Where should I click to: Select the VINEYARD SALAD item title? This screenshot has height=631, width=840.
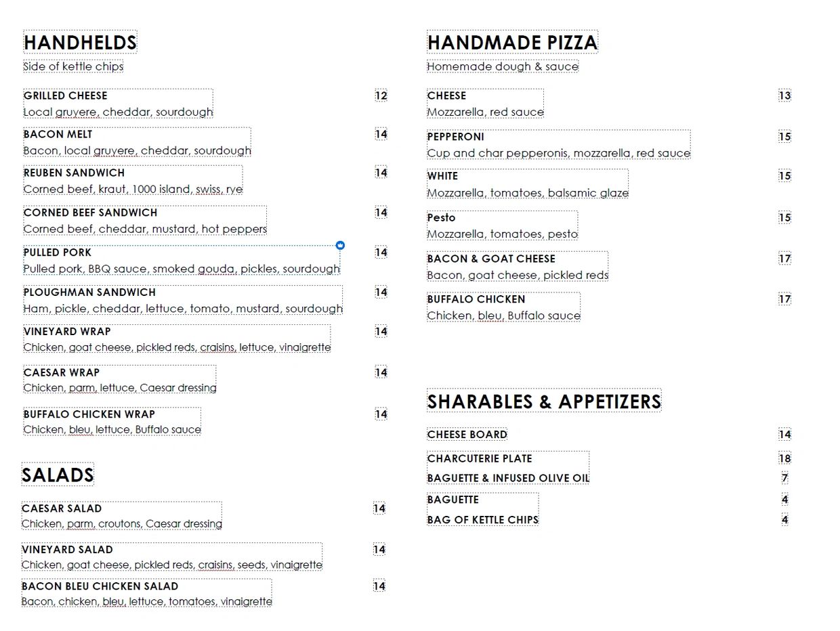pos(68,550)
